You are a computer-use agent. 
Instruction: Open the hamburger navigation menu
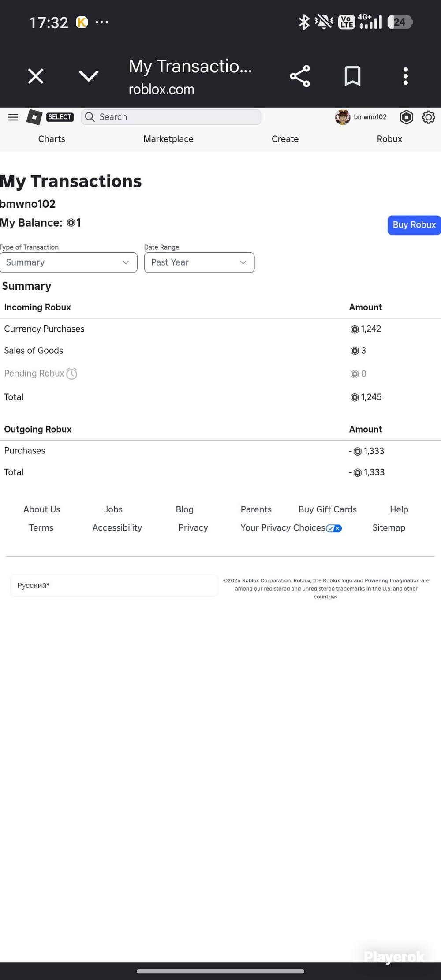coord(13,117)
